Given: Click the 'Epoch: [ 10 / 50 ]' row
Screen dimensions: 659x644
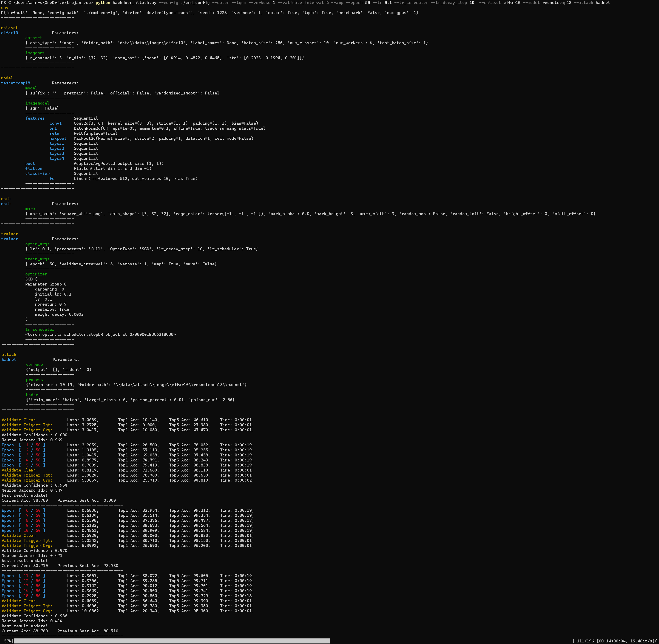Looking at the screenshot, I should coord(128,530).
